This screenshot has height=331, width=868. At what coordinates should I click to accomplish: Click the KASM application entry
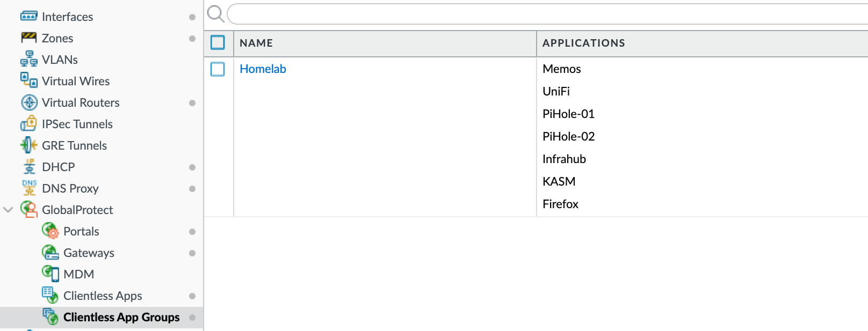tap(559, 182)
